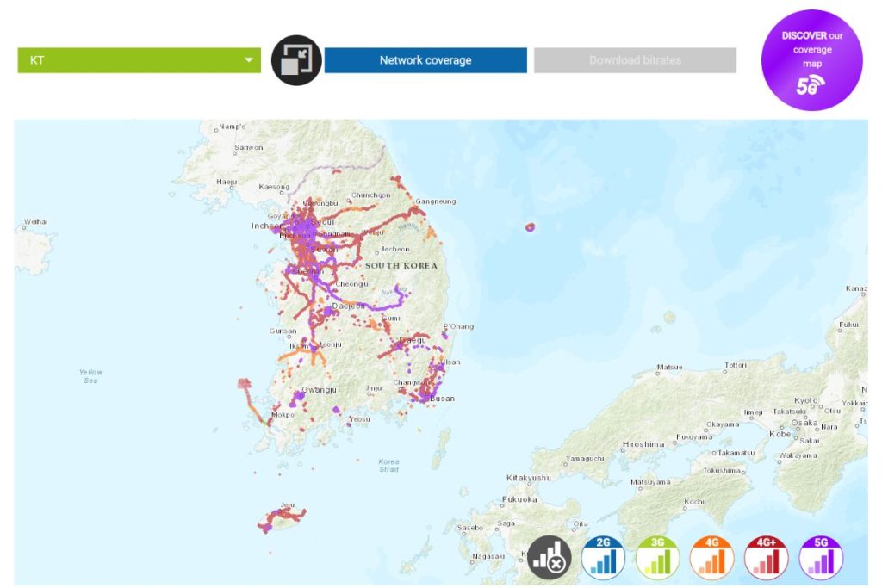Show 3G coverage layer
Screen dimensions: 882x588
(x=657, y=557)
